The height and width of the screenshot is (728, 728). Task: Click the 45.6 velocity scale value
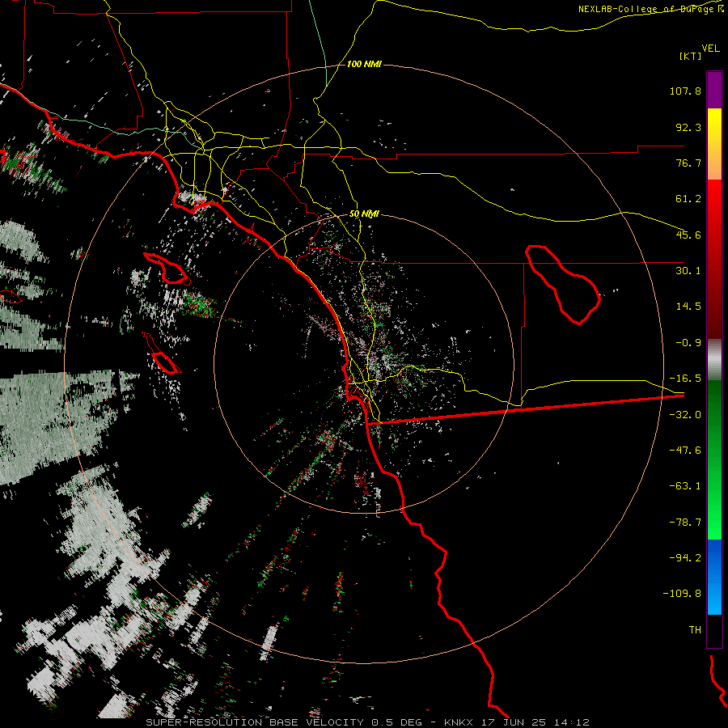coord(688,235)
